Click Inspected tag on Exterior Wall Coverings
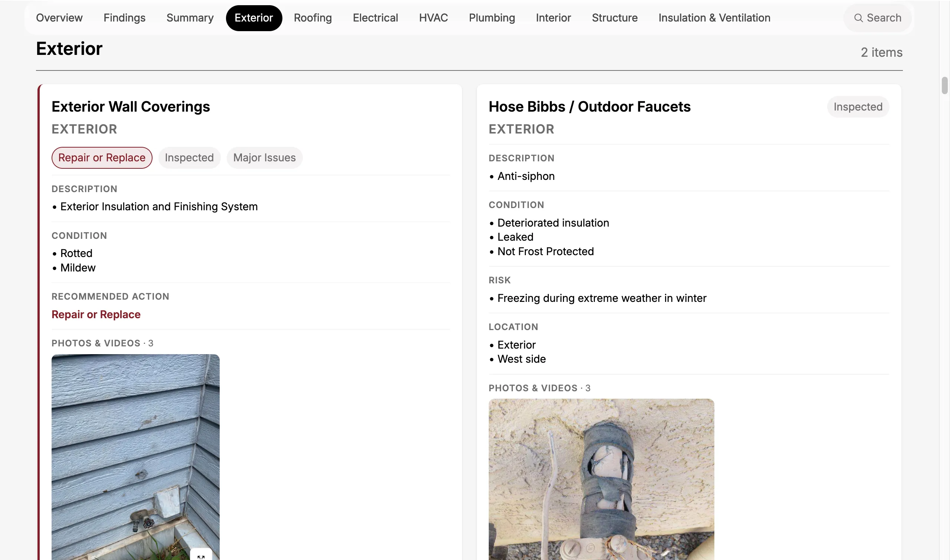This screenshot has height=560, width=950. 189,158
